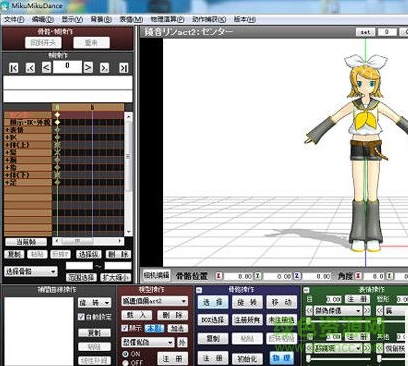408x366 pixels.
Task: Open the 文件(F) menu
Action: (14, 20)
